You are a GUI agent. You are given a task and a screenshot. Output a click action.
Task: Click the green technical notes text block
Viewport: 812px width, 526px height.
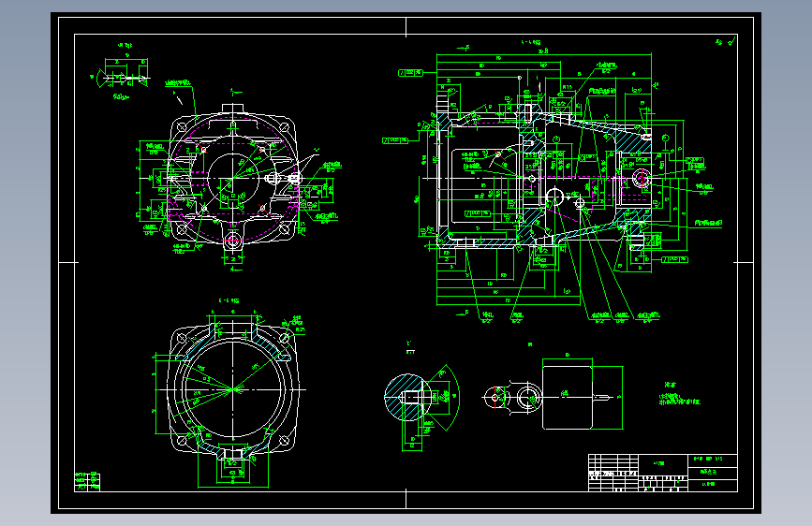(679, 395)
